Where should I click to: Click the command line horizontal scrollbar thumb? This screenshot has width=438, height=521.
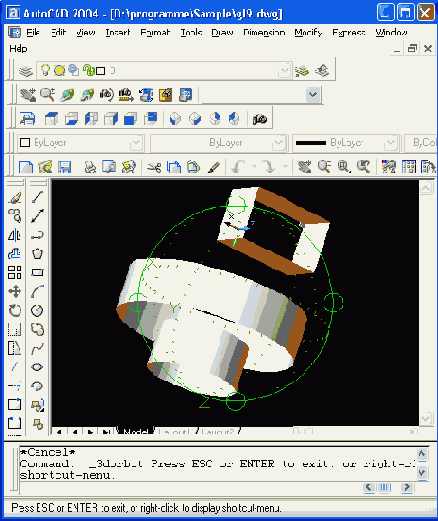[x=384, y=487]
